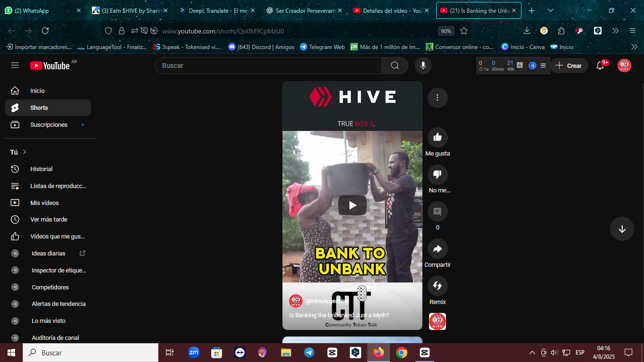Go to the YouTube home logo
Screen dimensions: 644x362
coord(50,66)
